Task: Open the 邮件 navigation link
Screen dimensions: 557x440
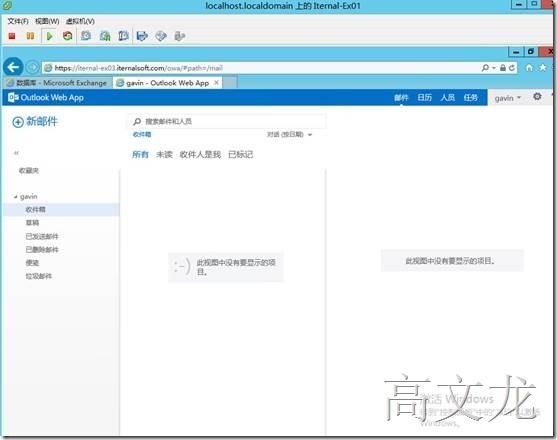Action: coord(401,98)
